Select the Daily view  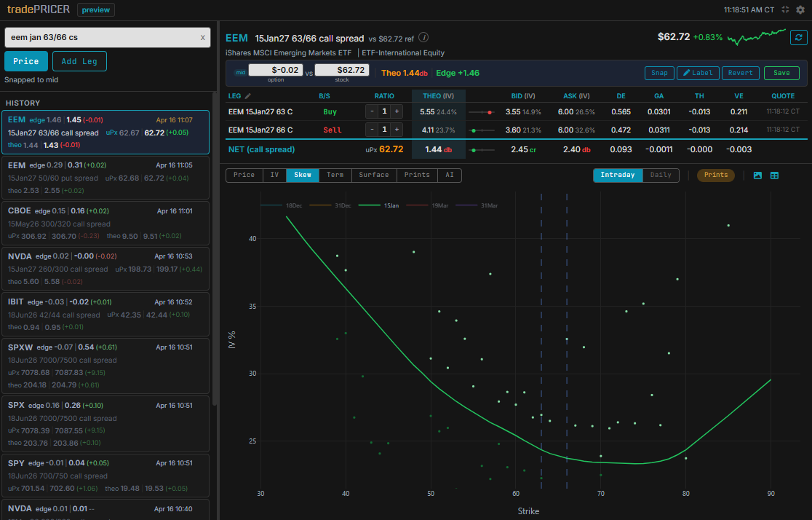661,176
